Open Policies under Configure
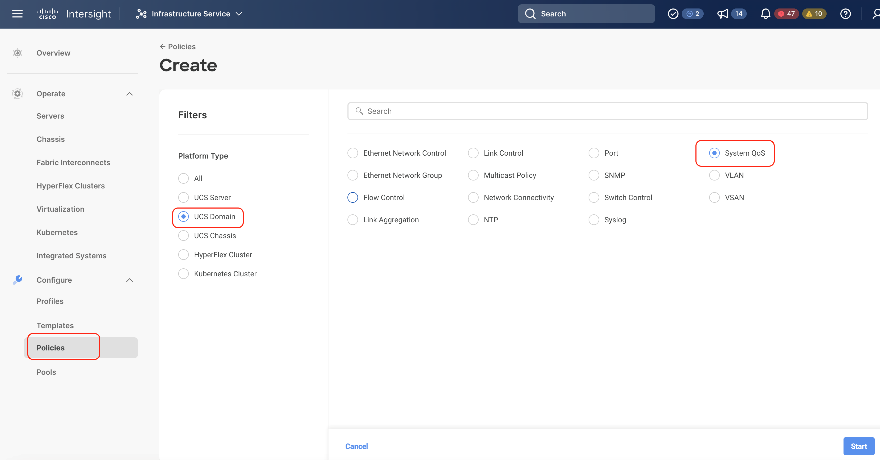 tap(82, 348)
